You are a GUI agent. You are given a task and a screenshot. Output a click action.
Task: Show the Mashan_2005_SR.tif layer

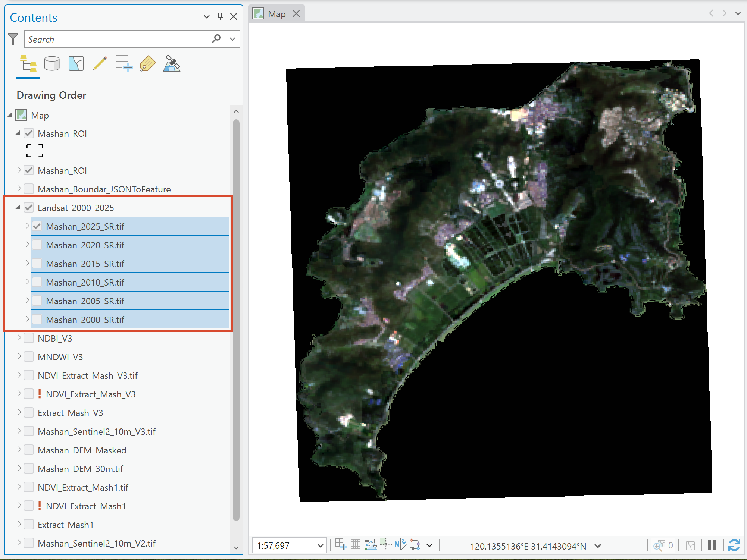pos(37,301)
